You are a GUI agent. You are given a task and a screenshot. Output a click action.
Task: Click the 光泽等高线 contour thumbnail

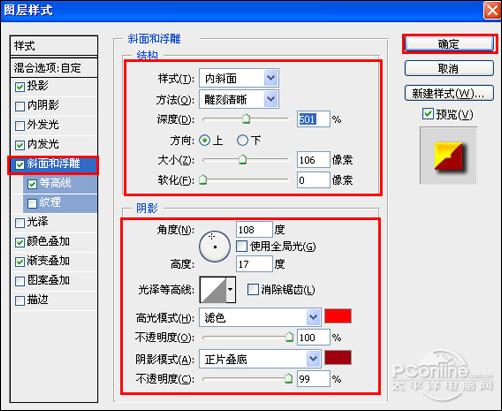(213, 289)
